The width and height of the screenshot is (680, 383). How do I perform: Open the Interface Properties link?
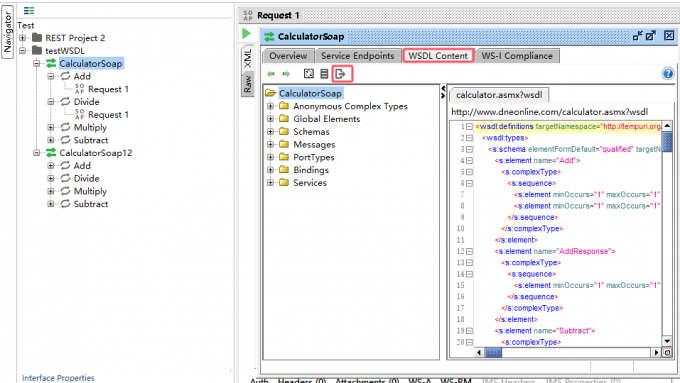tap(58, 378)
